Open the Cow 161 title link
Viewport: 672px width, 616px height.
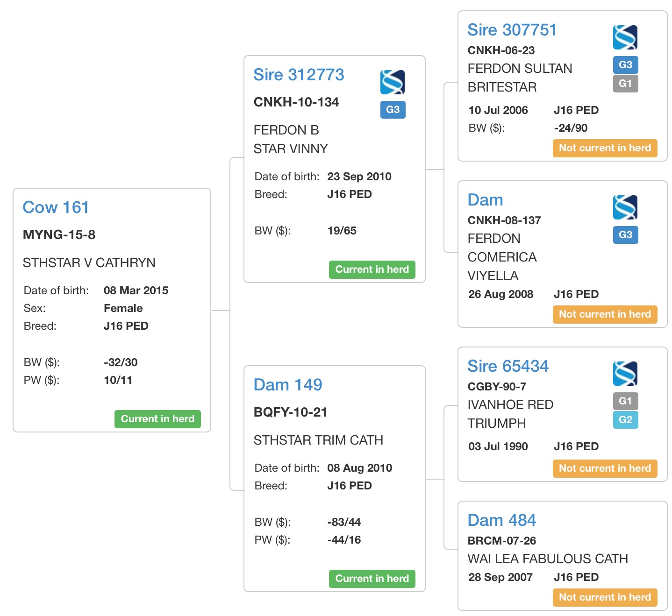click(x=56, y=207)
